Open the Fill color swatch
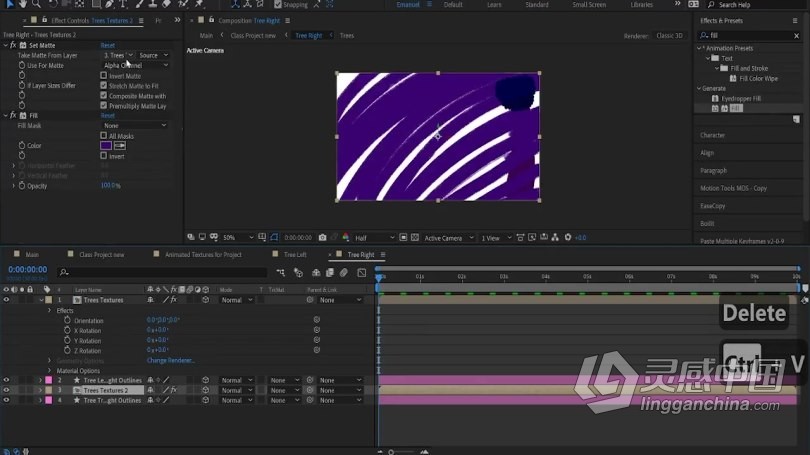 (x=106, y=146)
